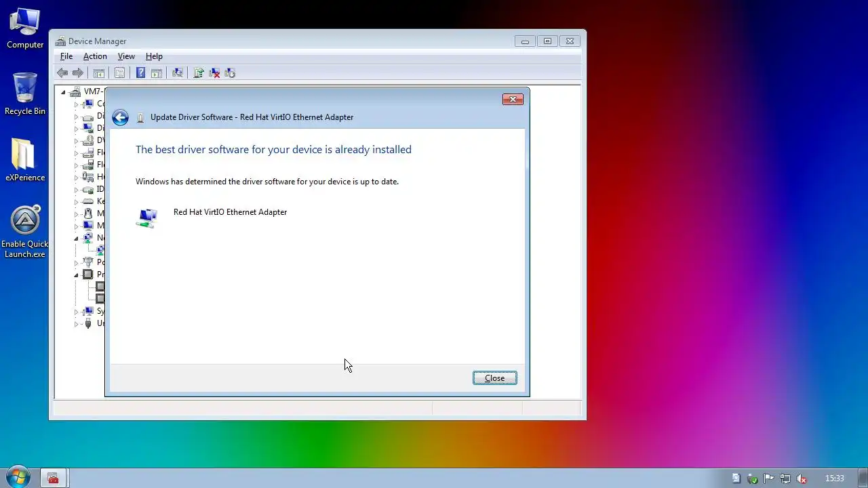Expand the System devices category
The width and height of the screenshot is (868, 488).
(76, 312)
